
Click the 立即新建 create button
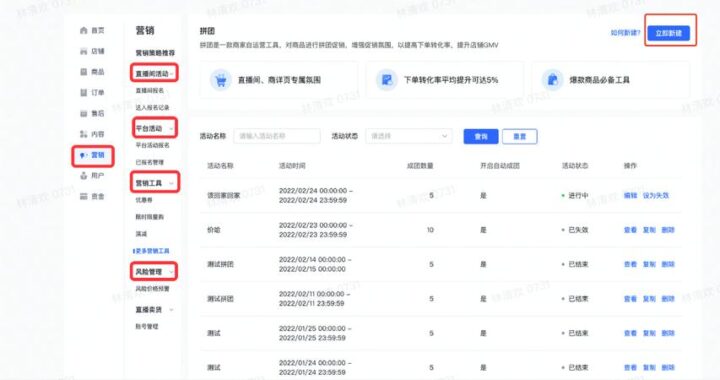click(x=669, y=33)
